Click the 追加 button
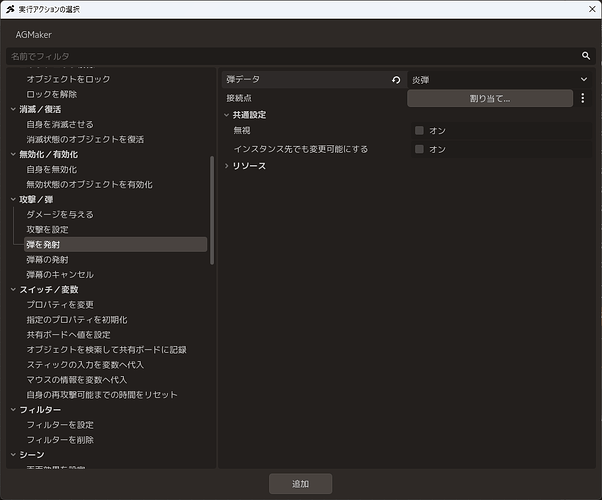 [x=300, y=484]
